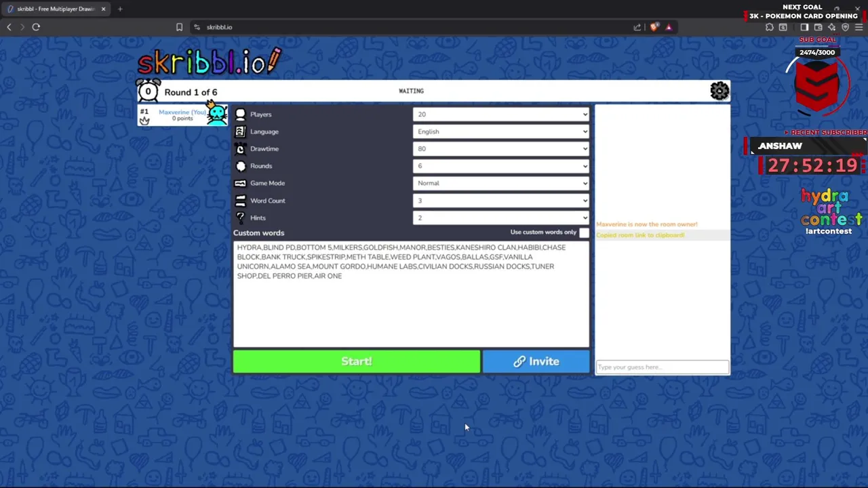868x488 pixels.
Task: Click the WAITING status text
Action: point(411,91)
